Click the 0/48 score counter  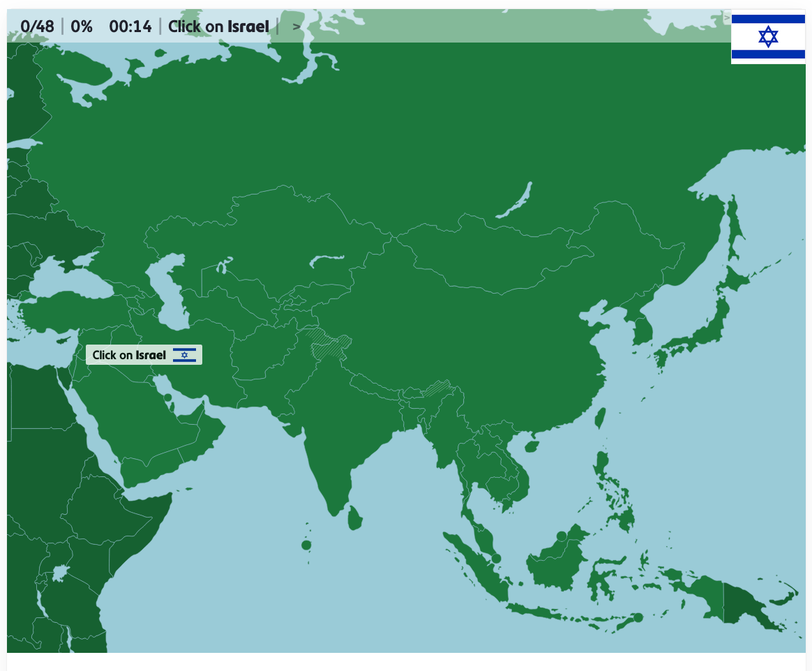coord(37,27)
